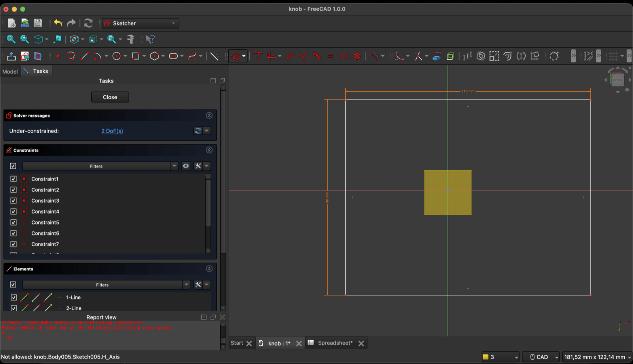Apply the Block constraint

357,56
